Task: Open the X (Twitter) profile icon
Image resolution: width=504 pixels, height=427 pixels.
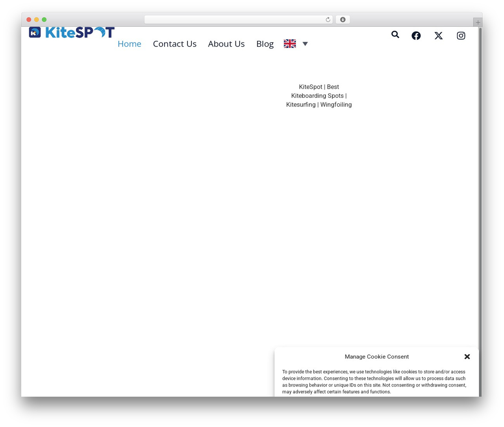Action: tap(439, 36)
